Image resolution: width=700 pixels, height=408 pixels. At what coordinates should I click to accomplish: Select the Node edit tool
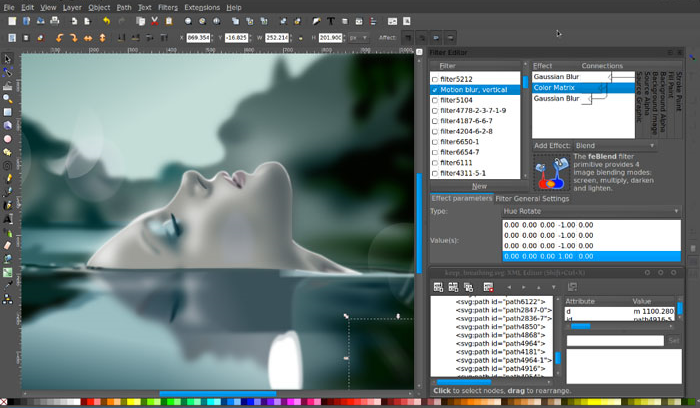click(7, 72)
